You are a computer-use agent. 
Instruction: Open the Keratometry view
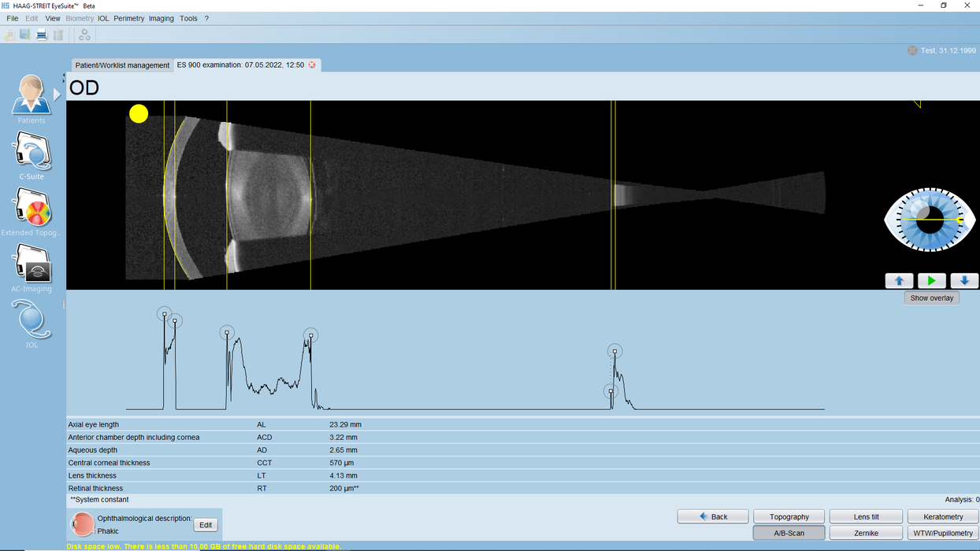[943, 516]
